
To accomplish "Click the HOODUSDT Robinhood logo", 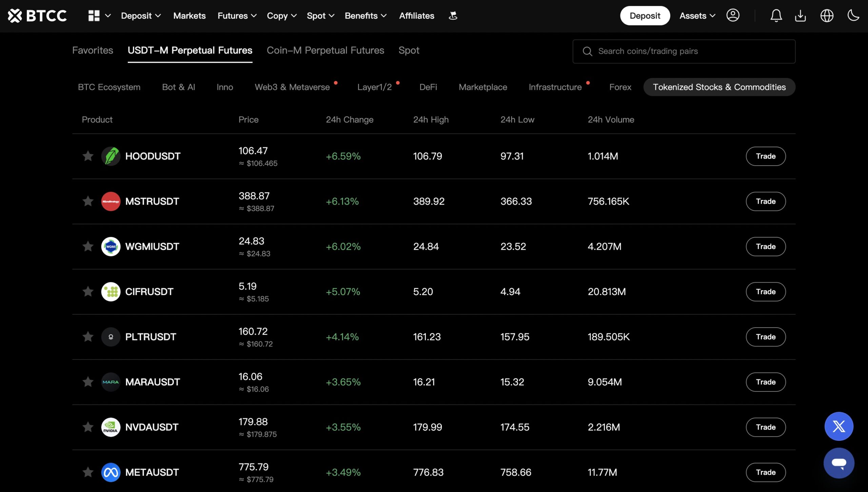I will click(x=111, y=156).
